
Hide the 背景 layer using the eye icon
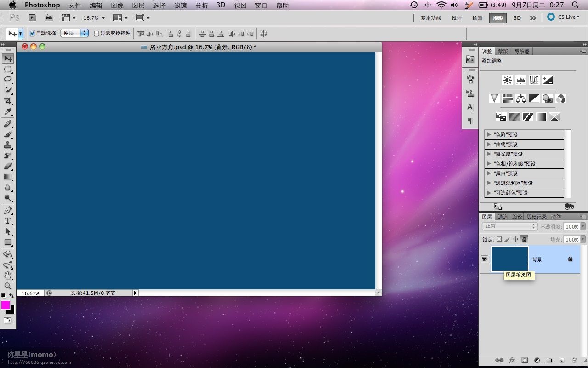pyautogui.click(x=484, y=259)
